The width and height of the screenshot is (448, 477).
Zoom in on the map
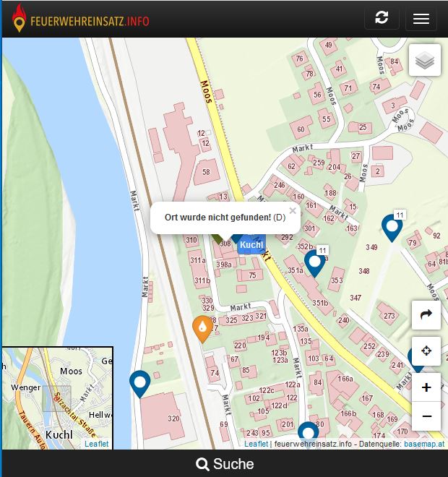426,387
